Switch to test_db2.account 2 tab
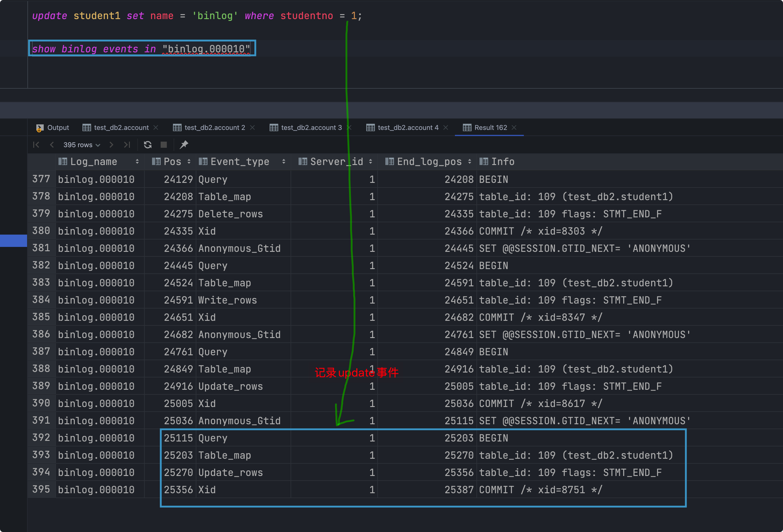The height and width of the screenshot is (532, 783). click(x=214, y=128)
